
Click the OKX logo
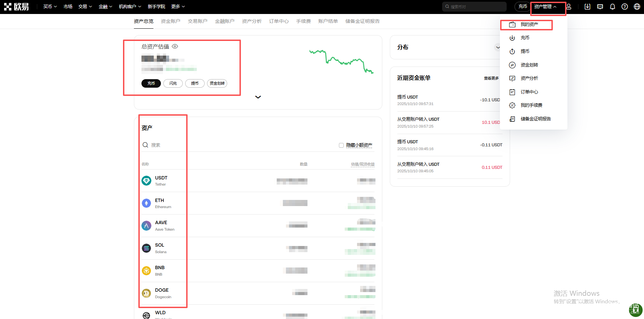pos(16,6)
